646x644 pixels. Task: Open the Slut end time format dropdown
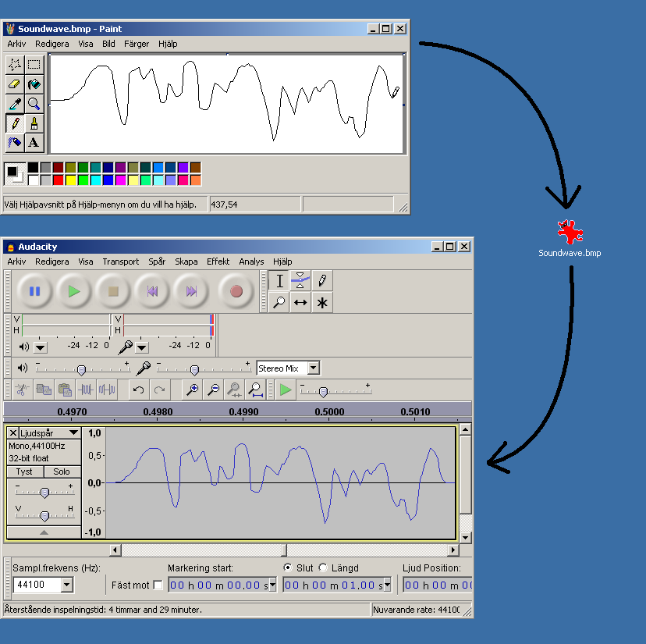387,585
